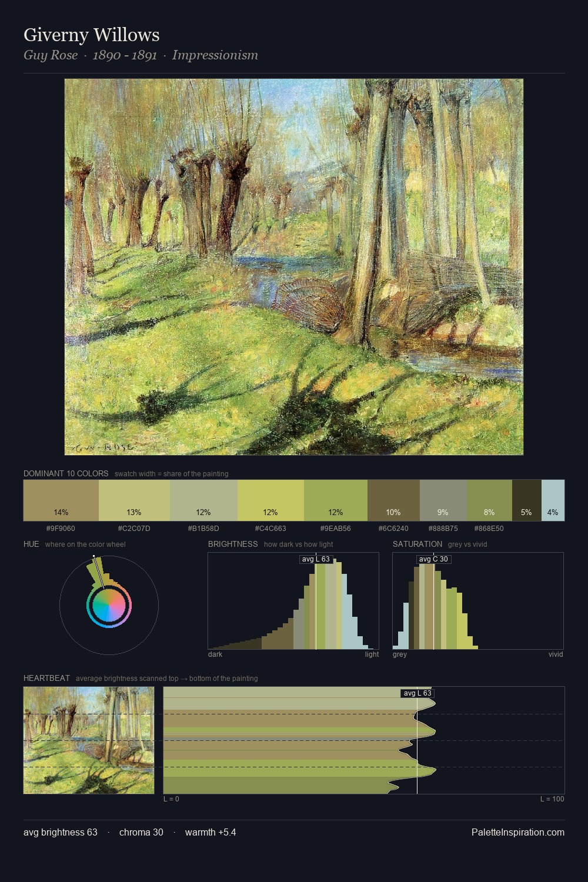Click the SATURATION section heading
This screenshot has height=882, width=588.
click(x=417, y=544)
